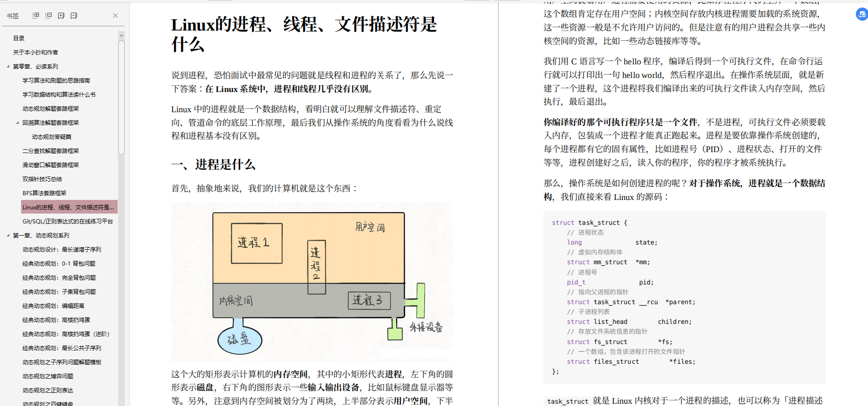Open 双指针技巧总结 bookmark
Viewport: 868px width, 406px height.
coord(42,179)
